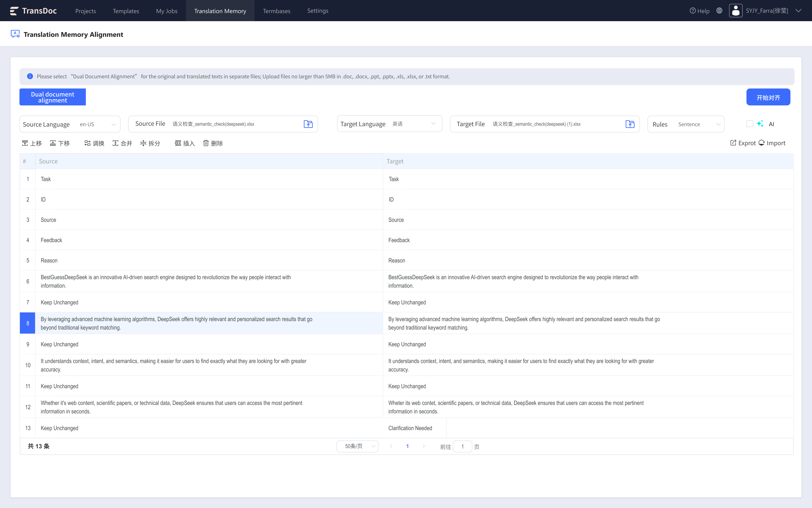Expand the SYJY_Farra account menu chevron

(799, 11)
